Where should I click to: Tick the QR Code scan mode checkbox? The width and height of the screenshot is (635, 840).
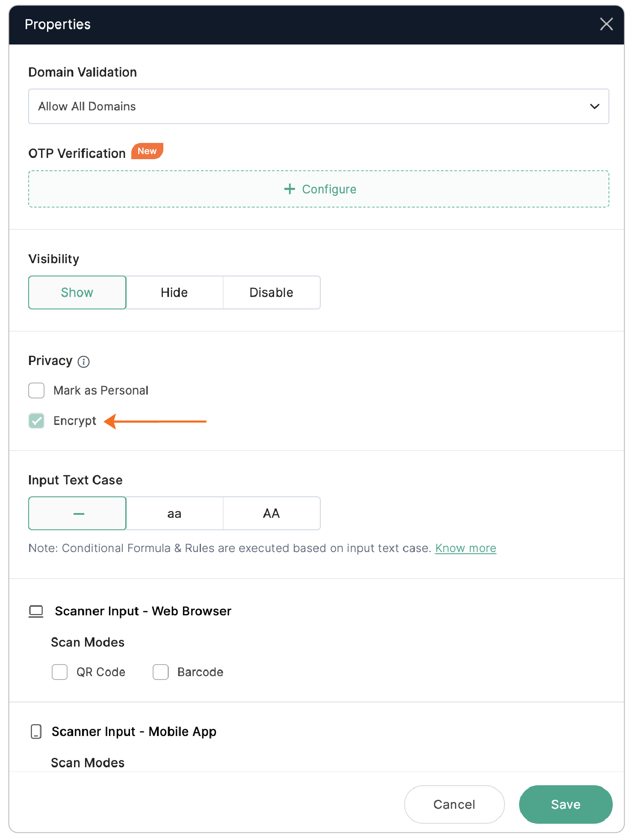pos(60,672)
